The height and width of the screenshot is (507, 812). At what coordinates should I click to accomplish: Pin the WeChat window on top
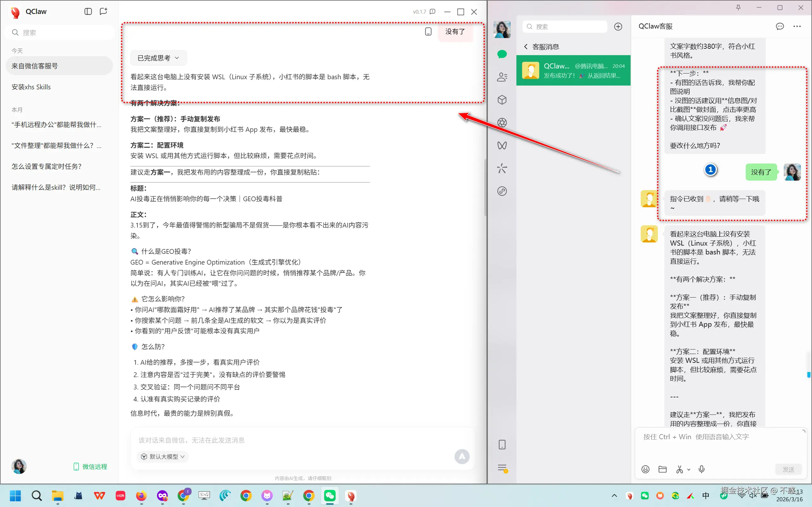(738, 7)
